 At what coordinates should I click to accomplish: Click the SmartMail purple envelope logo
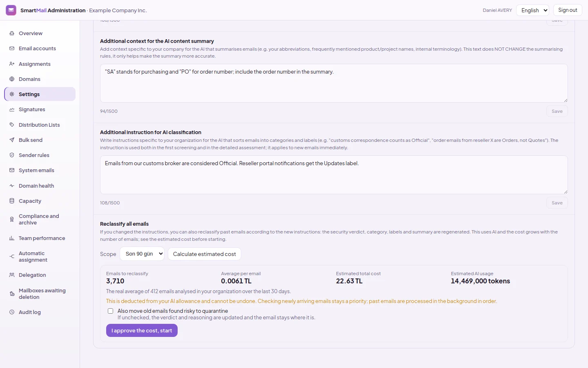[x=11, y=10]
